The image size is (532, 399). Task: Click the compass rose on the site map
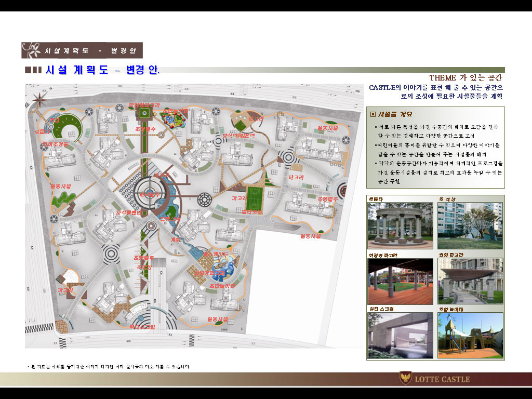[x=39, y=99]
